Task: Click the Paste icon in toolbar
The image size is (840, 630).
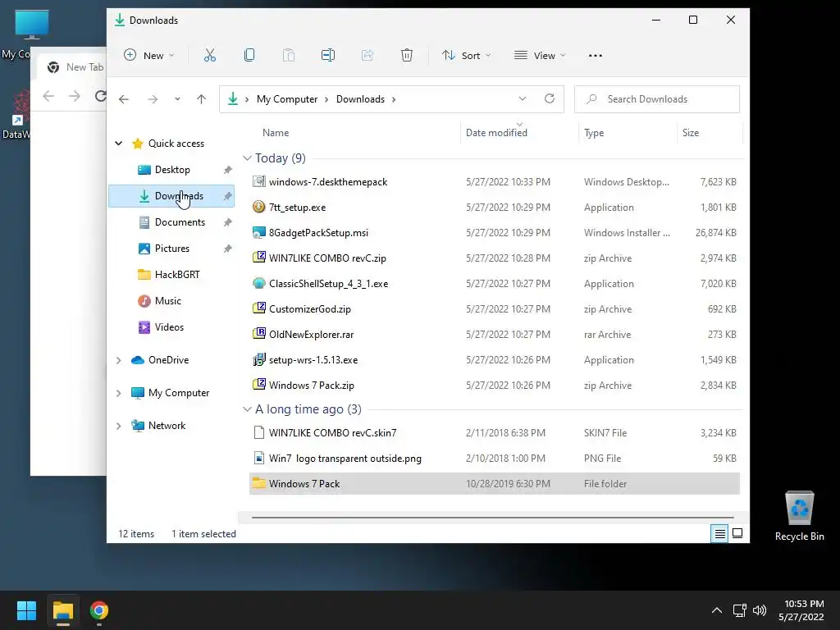Action: coord(289,55)
